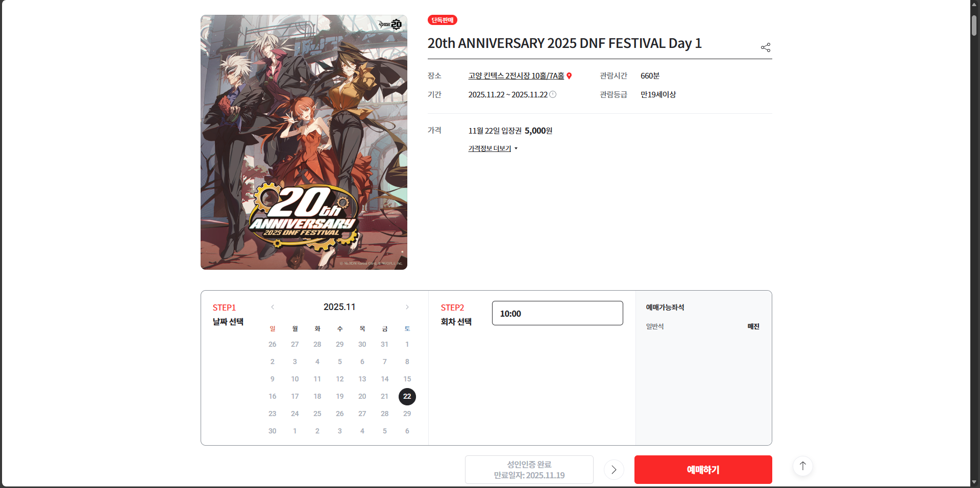Expand 가격정보 더보기 price details

pyautogui.click(x=493, y=148)
